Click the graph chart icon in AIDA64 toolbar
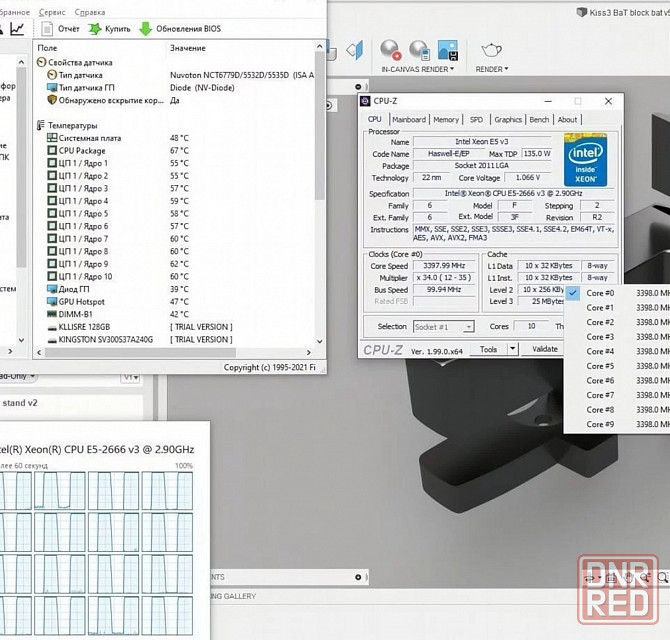Image resolution: width=670 pixels, height=640 pixels. [x=17, y=29]
